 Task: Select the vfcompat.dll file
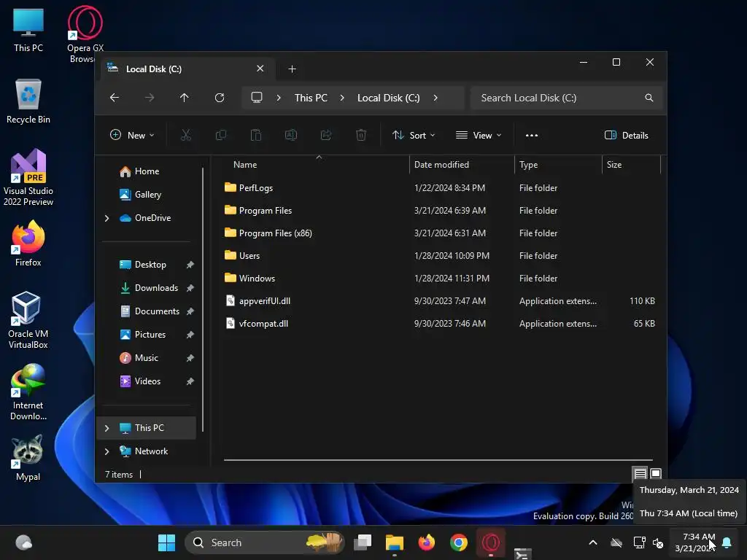click(x=438, y=324)
